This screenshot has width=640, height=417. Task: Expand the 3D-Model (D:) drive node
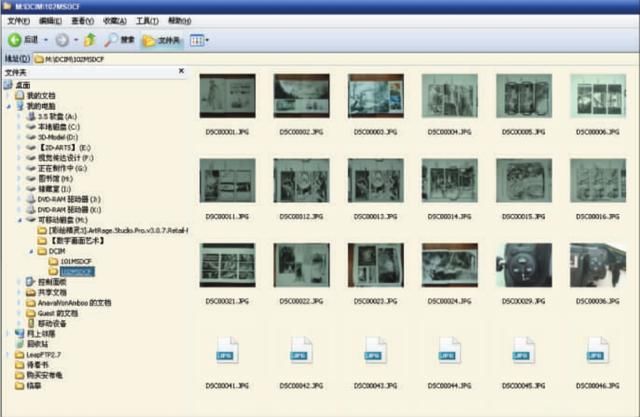(x=20, y=136)
